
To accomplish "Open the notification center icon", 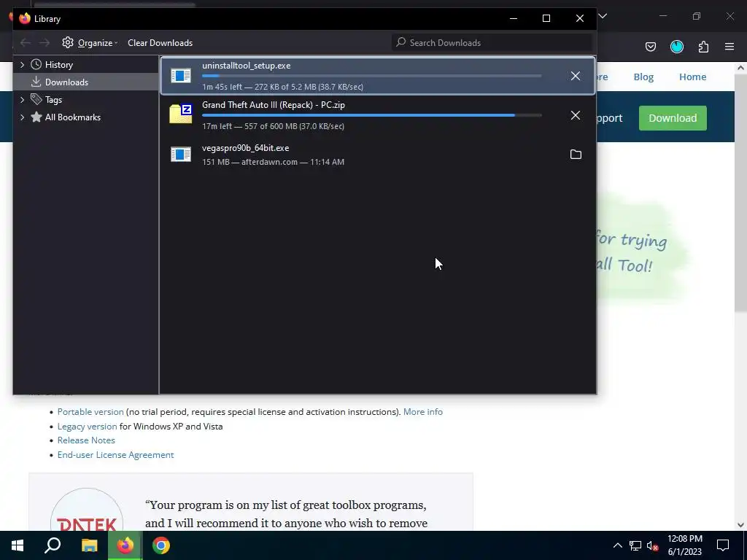I will pos(723,545).
